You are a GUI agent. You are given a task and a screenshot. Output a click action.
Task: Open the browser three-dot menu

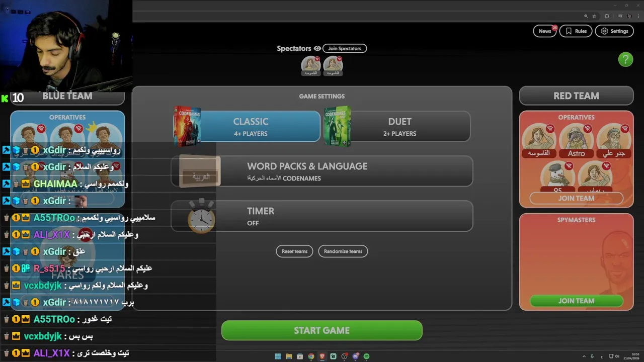tap(638, 16)
